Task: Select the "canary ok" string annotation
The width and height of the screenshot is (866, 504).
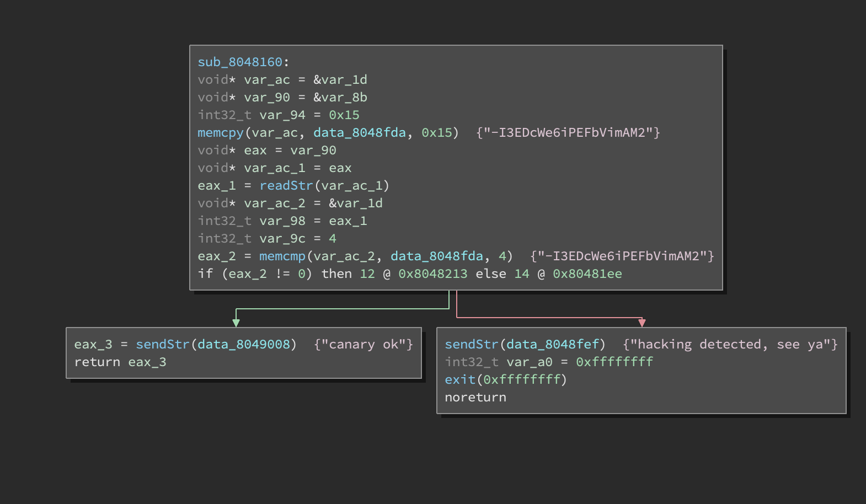Action: coord(363,345)
